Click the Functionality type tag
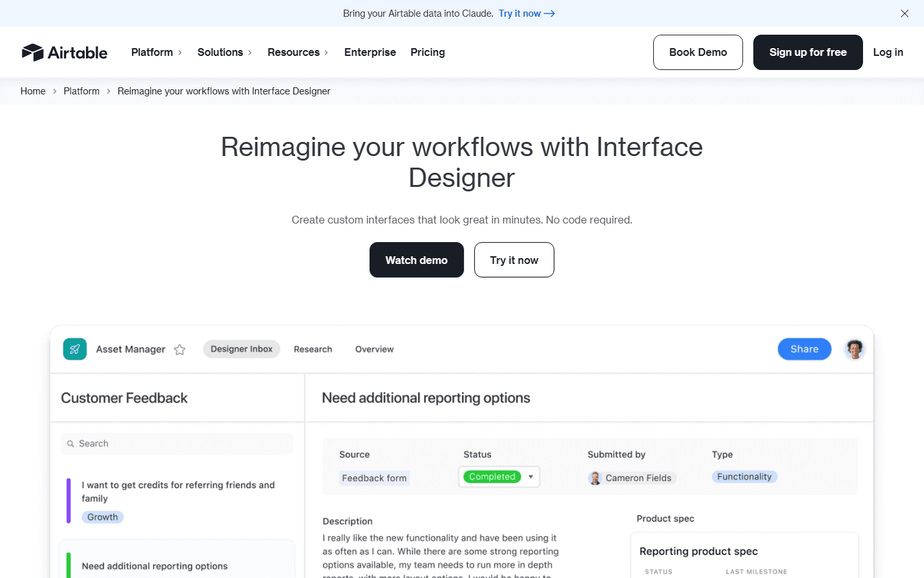The height and width of the screenshot is (578, 924). (x=744, y=477)
